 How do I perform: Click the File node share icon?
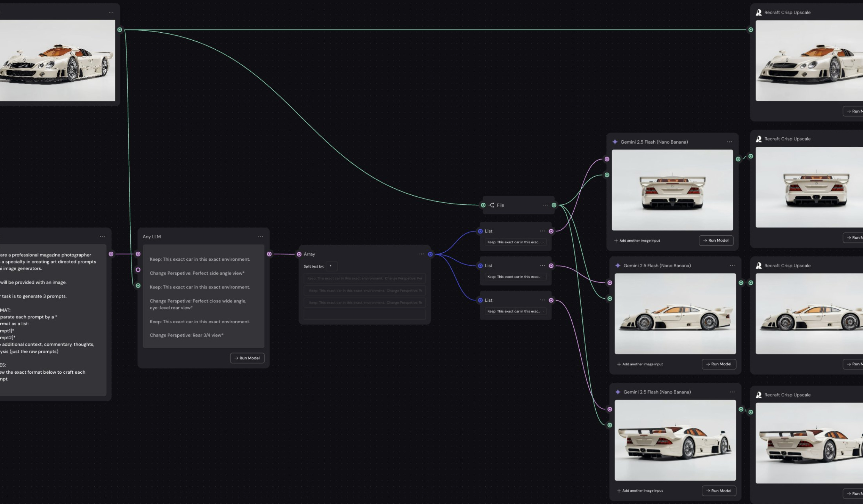tap(491, 205)
